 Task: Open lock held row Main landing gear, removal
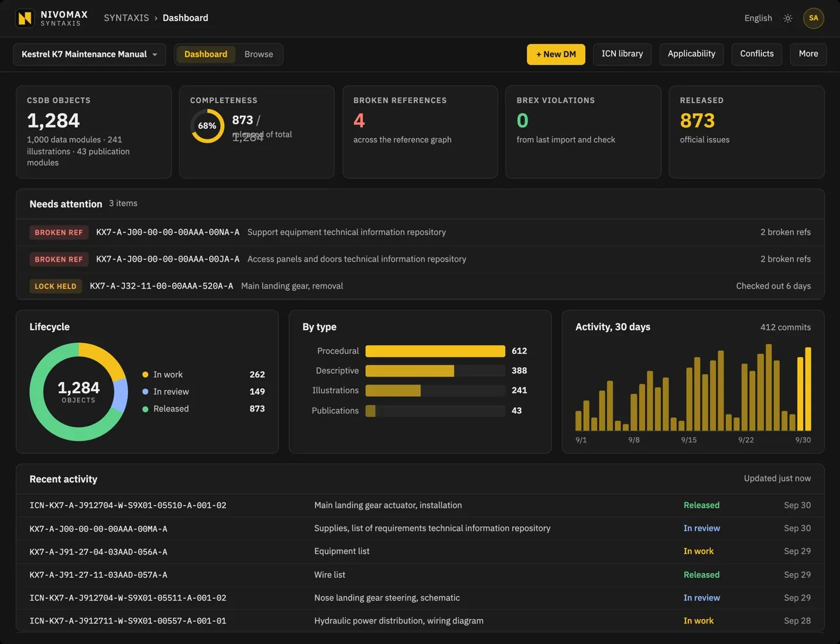[x=420, y=286]
